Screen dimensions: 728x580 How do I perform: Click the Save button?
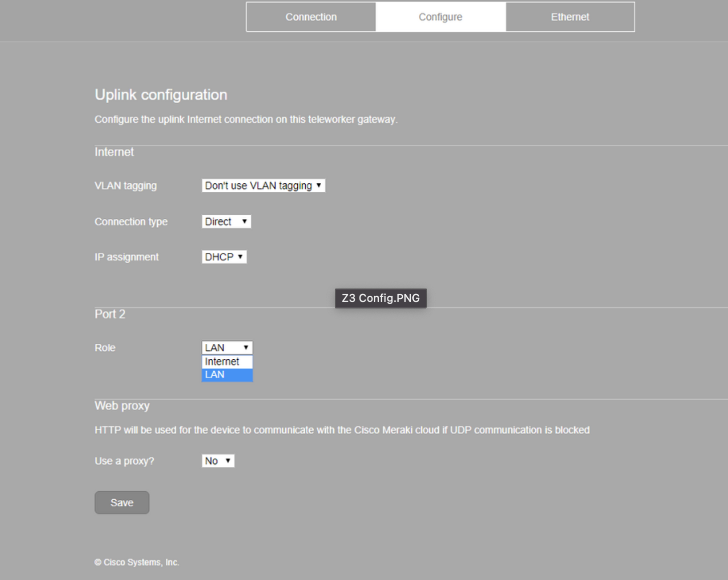(121, 502)
